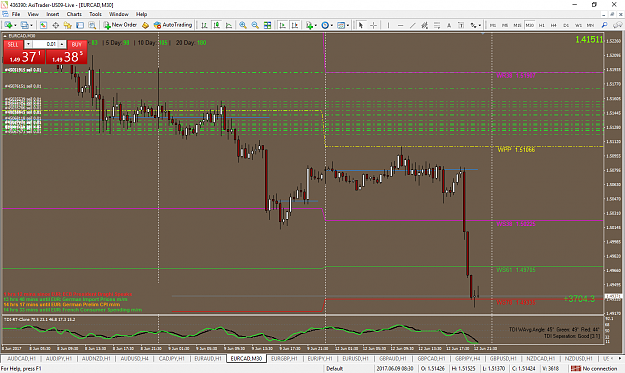Expand the Templates dropdown arrow
Viewport: 625px width, 373px height.
click(x=348, y=25)
